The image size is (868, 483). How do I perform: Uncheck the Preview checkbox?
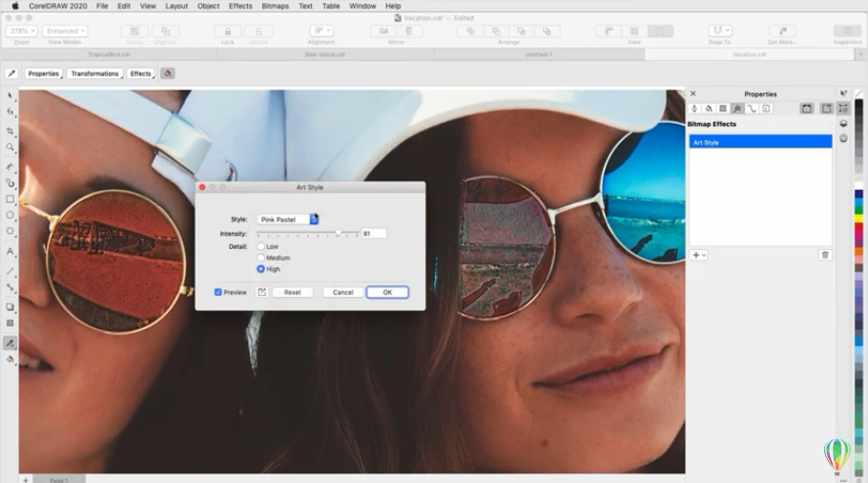[218, 292]
